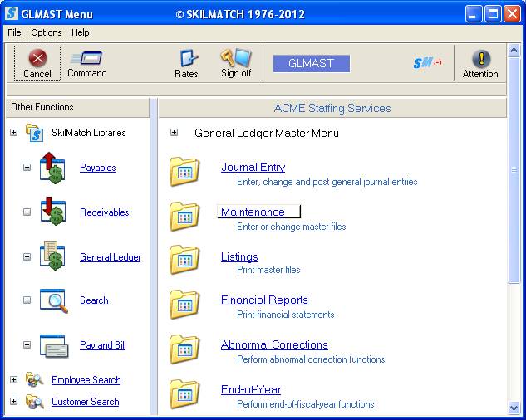
Task: Click the General Ledger icon
Action: click(x=52, y=256)
